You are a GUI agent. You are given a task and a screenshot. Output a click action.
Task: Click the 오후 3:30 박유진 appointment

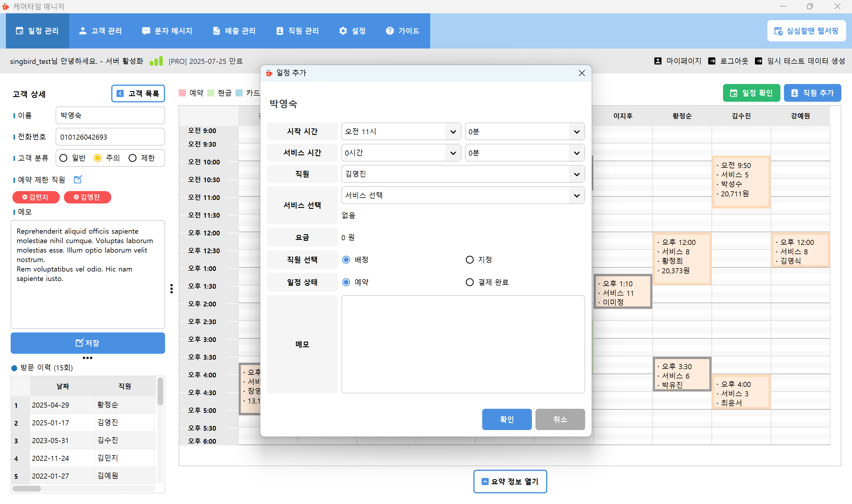click(682, 374)
